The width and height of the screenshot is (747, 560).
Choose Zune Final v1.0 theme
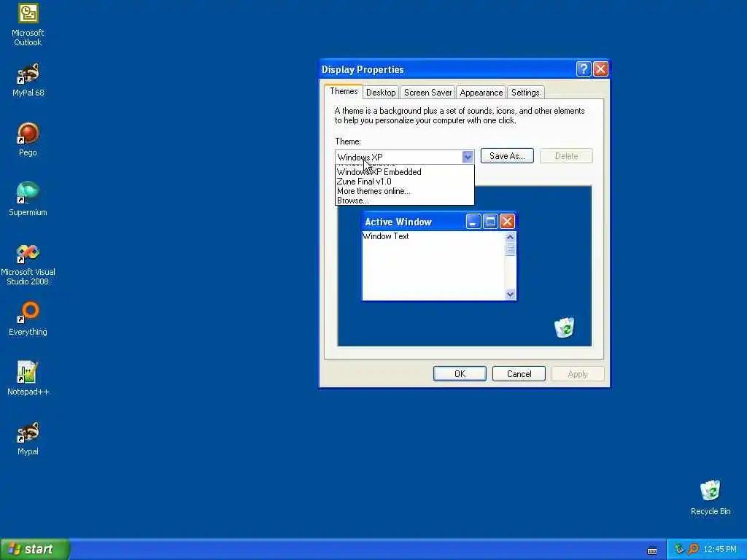[x=404, y=182]
